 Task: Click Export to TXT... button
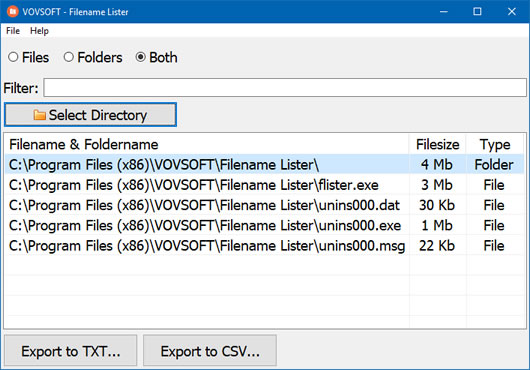[71, 351]
